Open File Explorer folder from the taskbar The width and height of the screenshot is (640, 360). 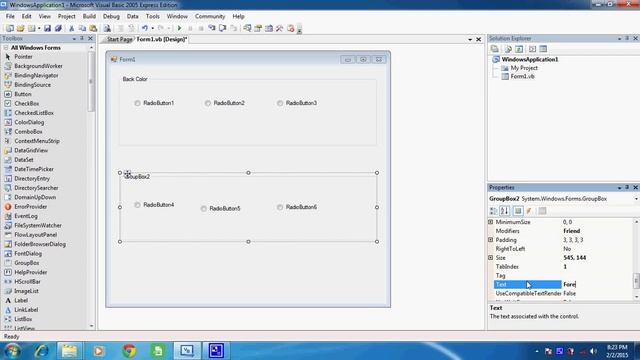click(69, 351)
